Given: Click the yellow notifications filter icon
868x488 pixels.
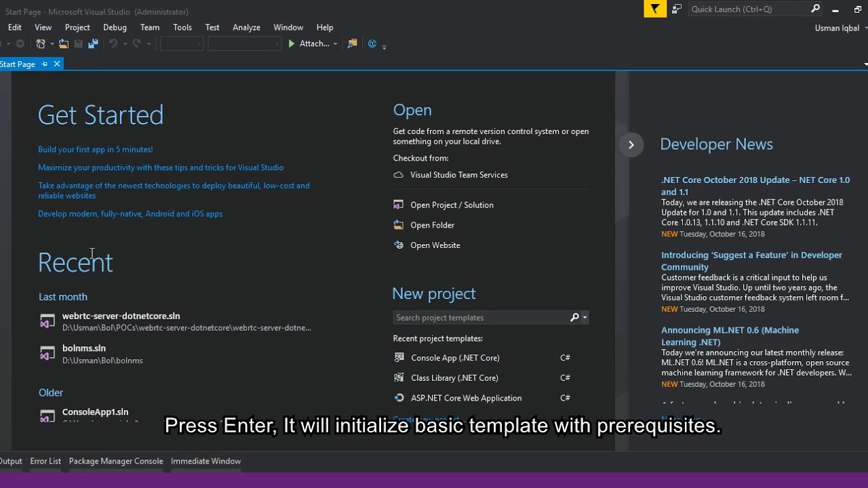Looking at the screenshot, I should pyautogui.click(x=655, y=9).
